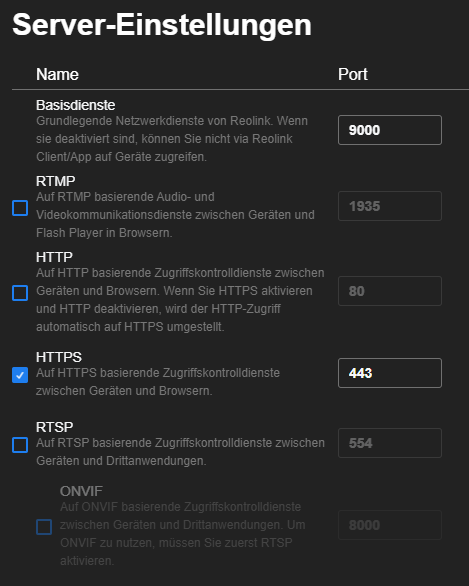Uncheck the HTTPS service checkbox
469x586 pixels.
[x=20, y=375]
